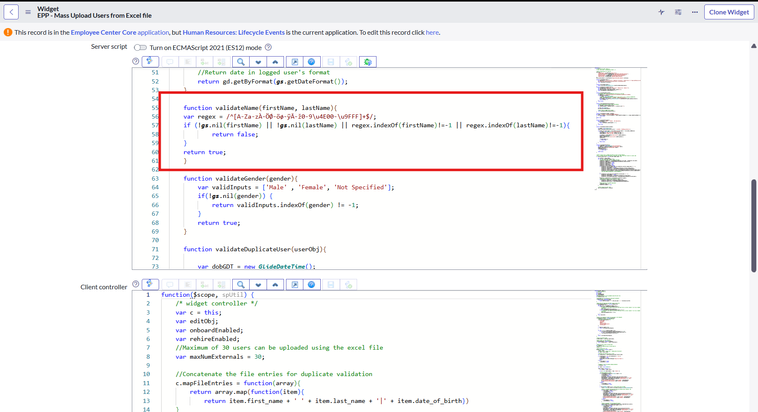This screenshot has height=412, width=758.
Task: Open editor help in Client controller toolbar
Action: click(312, 284)
